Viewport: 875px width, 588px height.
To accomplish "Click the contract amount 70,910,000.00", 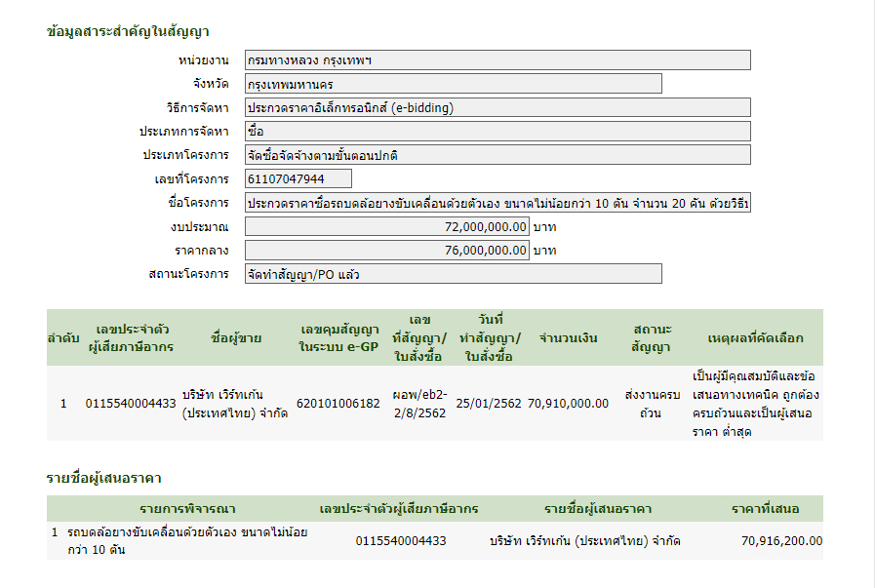I will [x=568, y=403].
